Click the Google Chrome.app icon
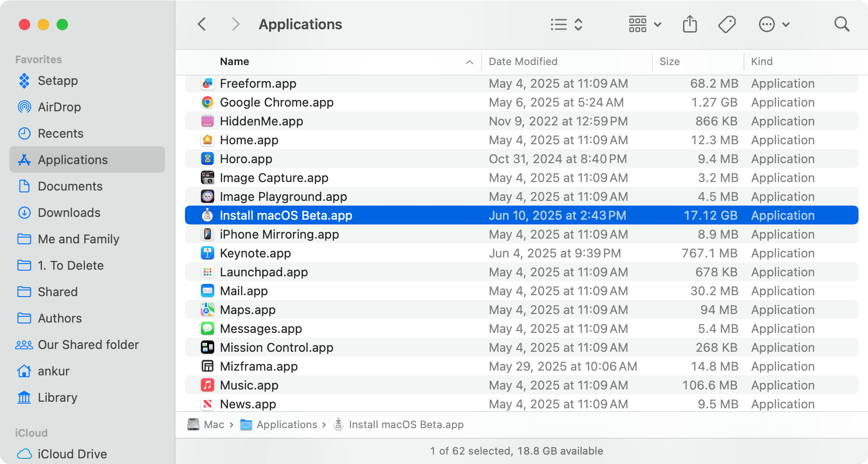Screen dimensions: 868x464 [x=208, y=102]
